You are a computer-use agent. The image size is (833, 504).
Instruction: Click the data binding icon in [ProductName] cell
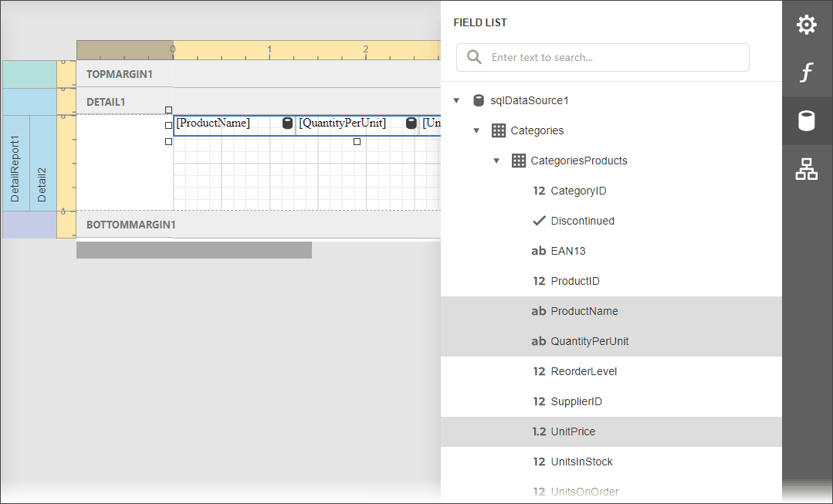[287, 123]
